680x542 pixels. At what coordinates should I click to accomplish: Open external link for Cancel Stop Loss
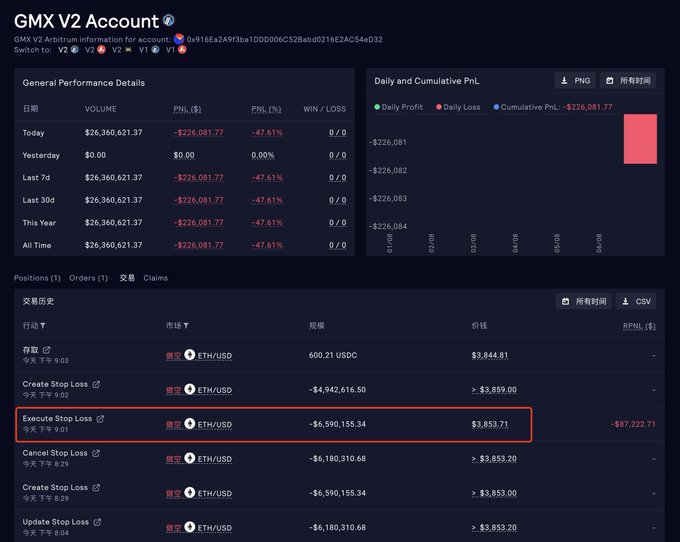pyautogui.click(x=96, y=453)
